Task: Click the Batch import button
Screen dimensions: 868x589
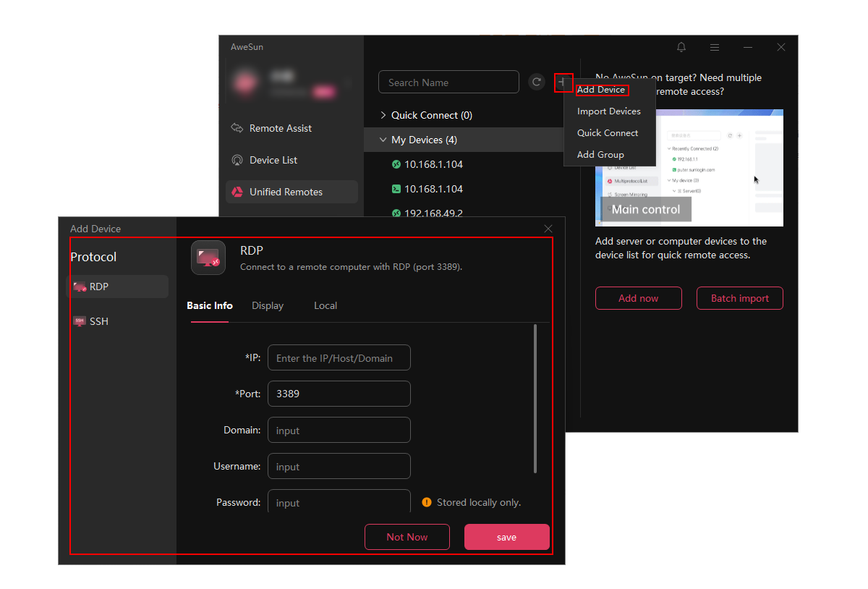Action: tap(740, 298)
